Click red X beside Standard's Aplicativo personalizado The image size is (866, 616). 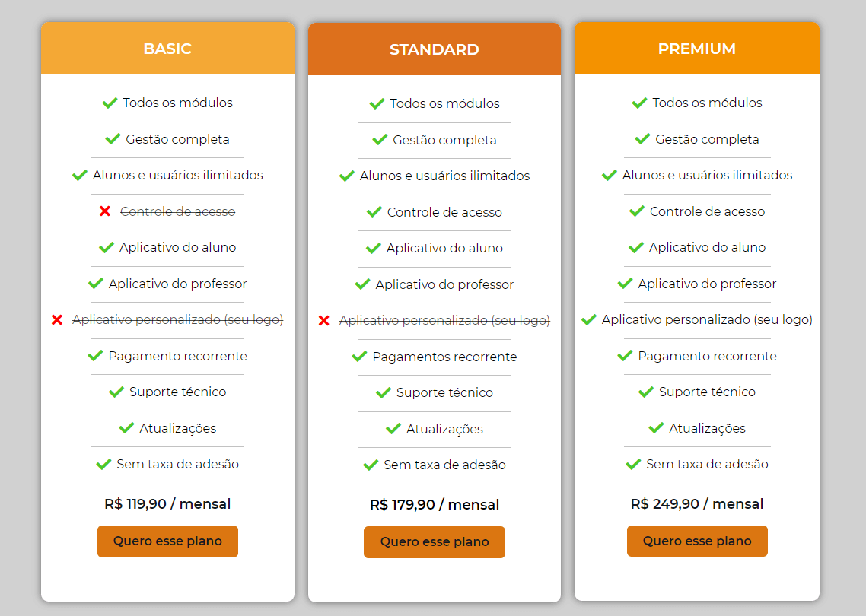324,321
